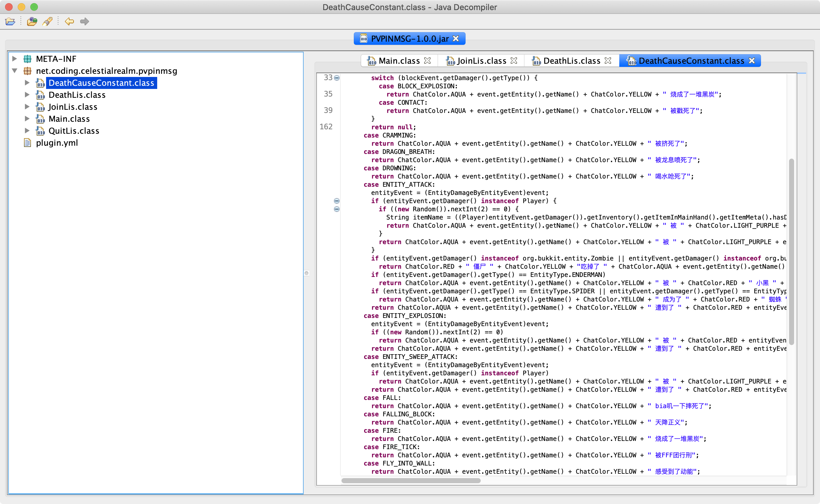Viewport: 820px width, 504px height.
Task: Click the plugin.yml file icon
Action: point(27,143)
